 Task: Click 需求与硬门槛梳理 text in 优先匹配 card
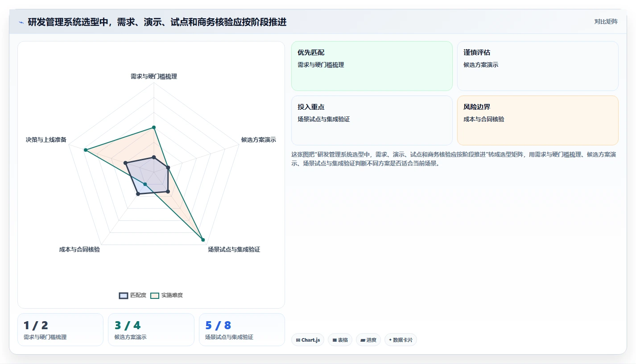321,65
